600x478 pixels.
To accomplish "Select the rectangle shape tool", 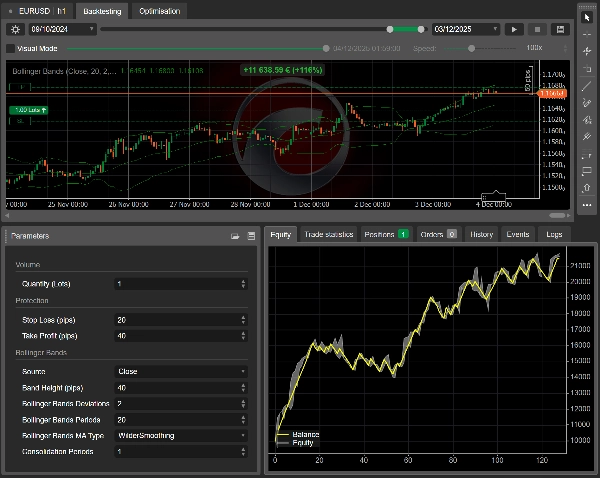I will [587, 171].
